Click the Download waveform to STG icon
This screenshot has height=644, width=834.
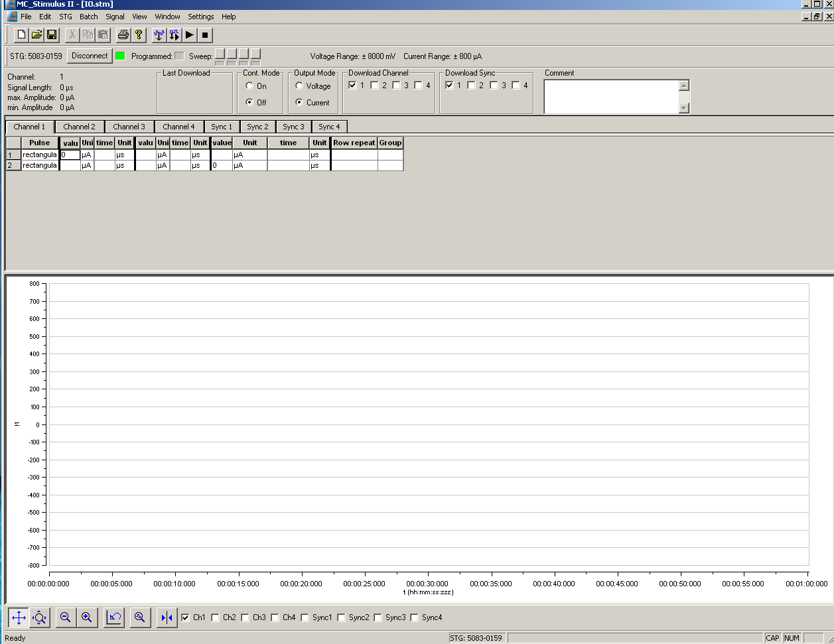[x=159, y=34]
